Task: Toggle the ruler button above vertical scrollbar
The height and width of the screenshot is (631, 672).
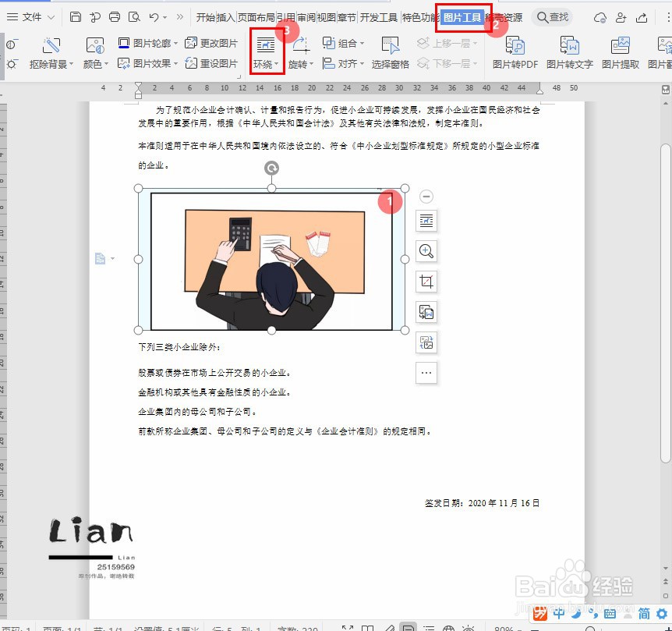Action: tap(665, 90)
